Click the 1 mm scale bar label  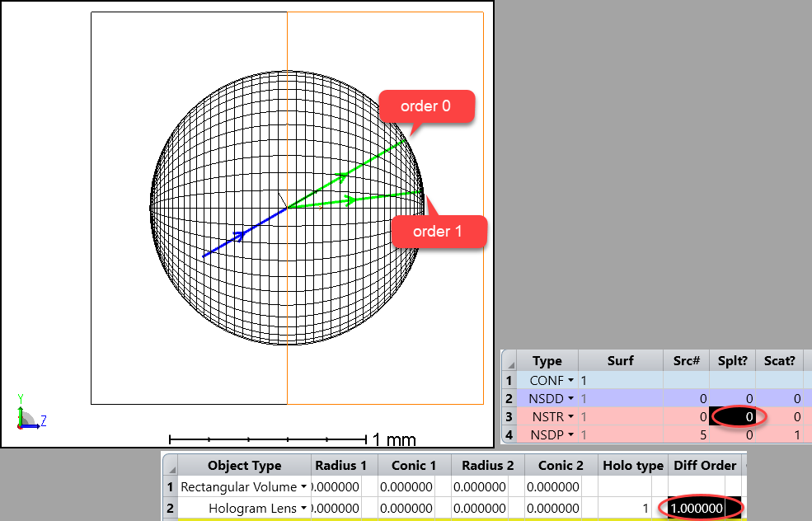[394, 439]
